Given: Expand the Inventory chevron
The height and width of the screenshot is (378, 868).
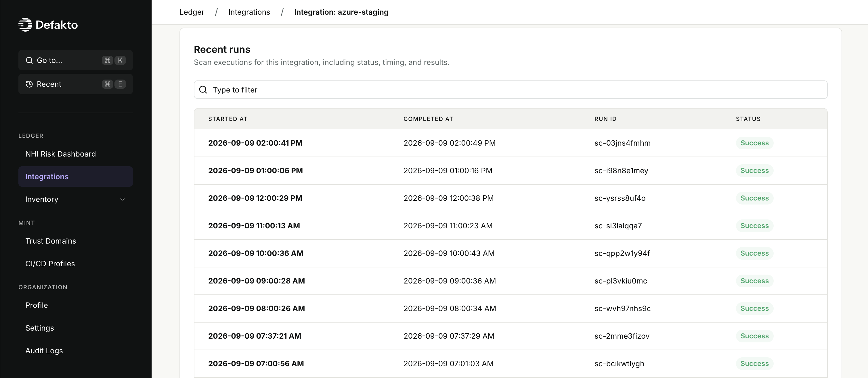Looking at the screenshot, I should point(123,199).
